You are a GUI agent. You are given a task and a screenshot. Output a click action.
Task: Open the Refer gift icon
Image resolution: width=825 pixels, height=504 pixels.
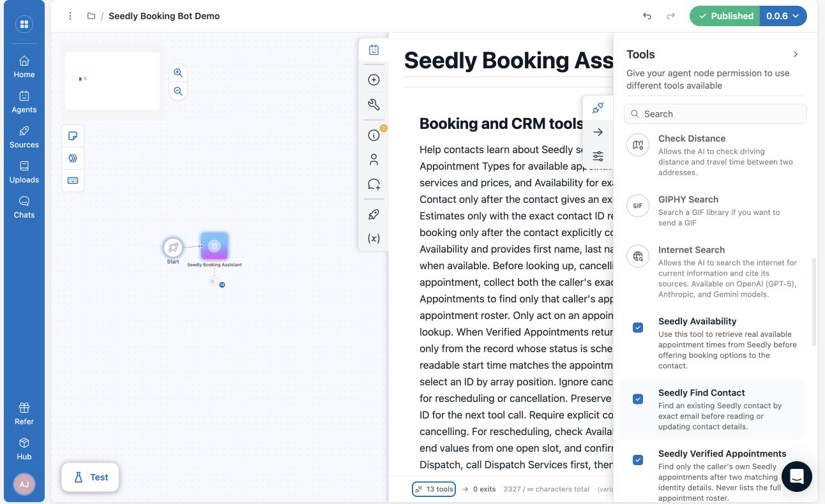coord(24,413)
